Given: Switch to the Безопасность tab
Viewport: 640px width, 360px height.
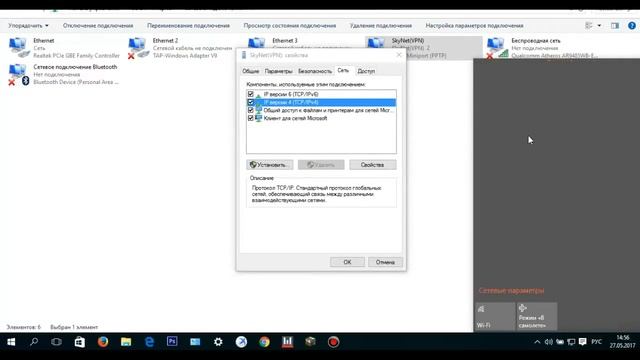Looking at the screenshot, I should pos(315,71).
